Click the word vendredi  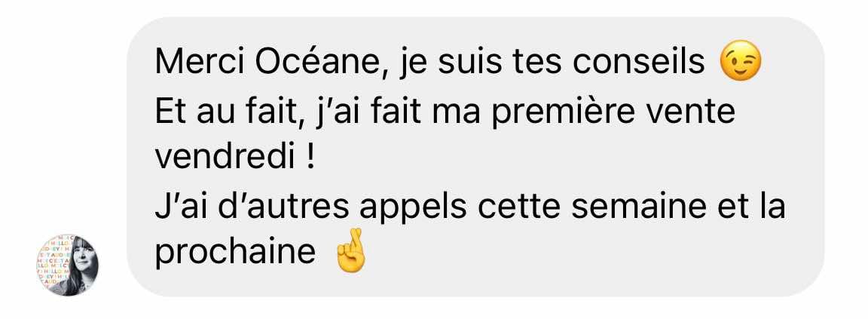(225, 157)
